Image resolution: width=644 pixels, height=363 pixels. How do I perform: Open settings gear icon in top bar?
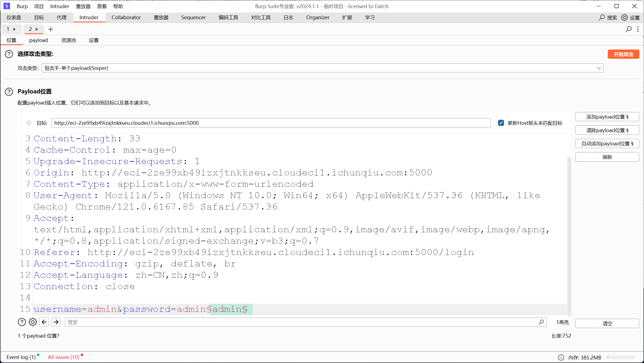tap(624, 18)
